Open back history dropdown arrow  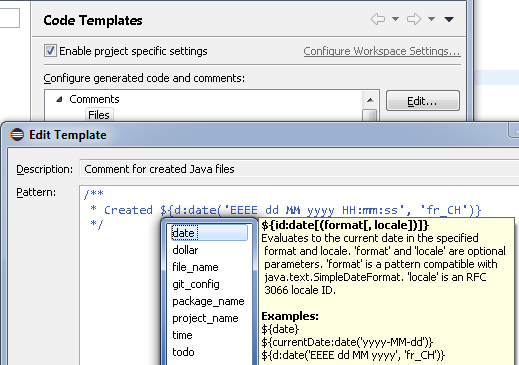click(x=395, y=19)
